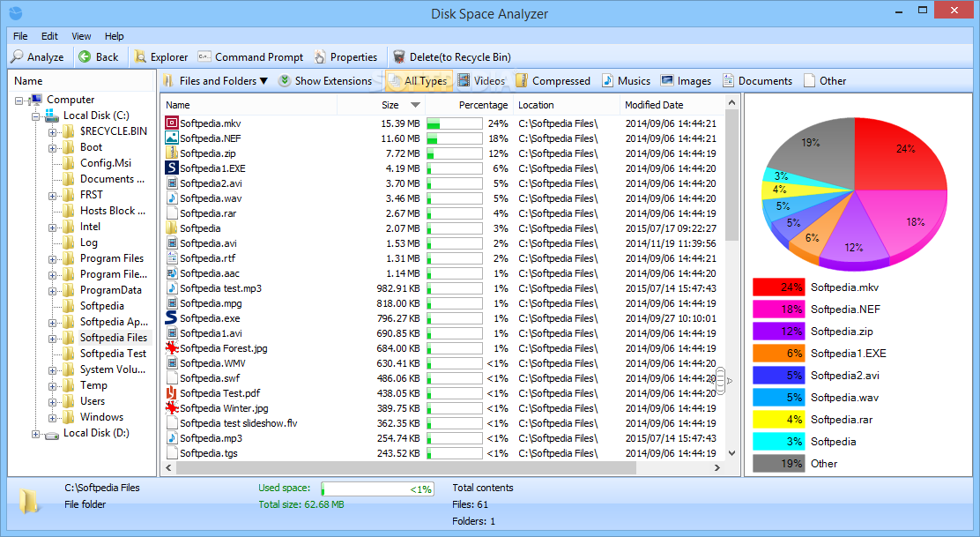Open the Files and Folders dropdown
Image resolution: width=980 pixels, height=537 pixels.
coord(216,80)
